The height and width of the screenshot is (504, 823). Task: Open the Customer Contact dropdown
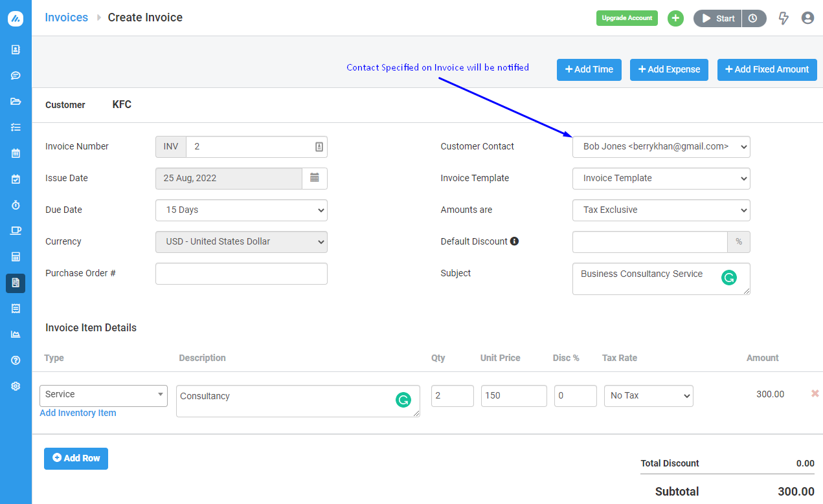[660, 147]
